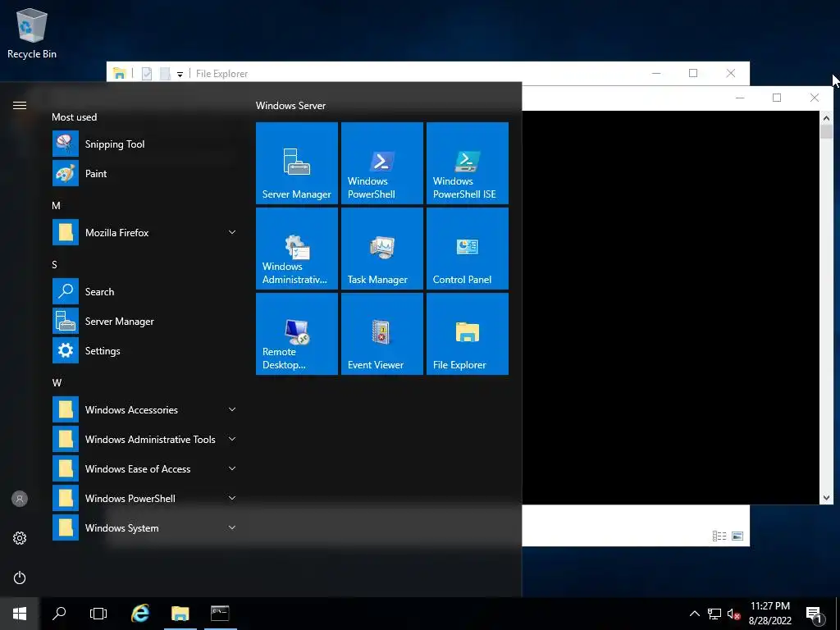Image resolution: width=840 pixels, height=630 pixels.
Task: Expand the Windows Accessories folder
Action: pyautogui.click(x=146, y=410)
